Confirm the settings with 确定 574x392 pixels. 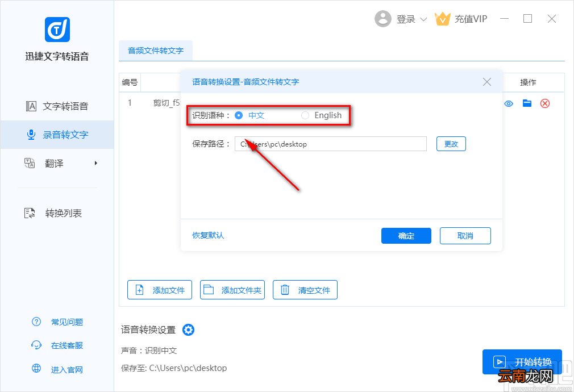[x=406, y=236]
